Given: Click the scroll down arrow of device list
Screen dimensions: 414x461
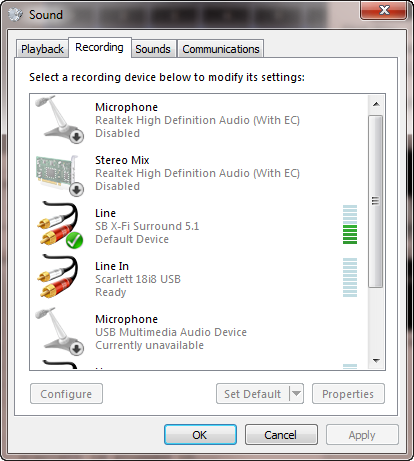Looking at the screenshot, I should (376, 361).
